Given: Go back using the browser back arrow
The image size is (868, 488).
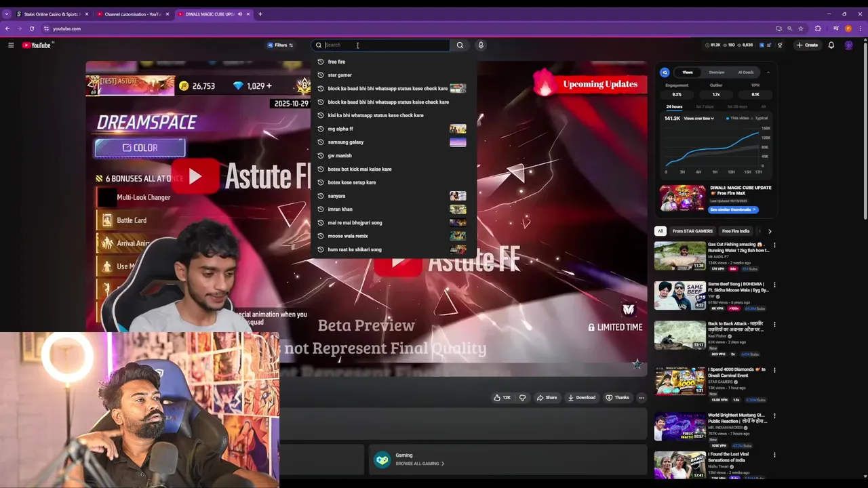Looking at the screenshot, I should click(7, 28).
